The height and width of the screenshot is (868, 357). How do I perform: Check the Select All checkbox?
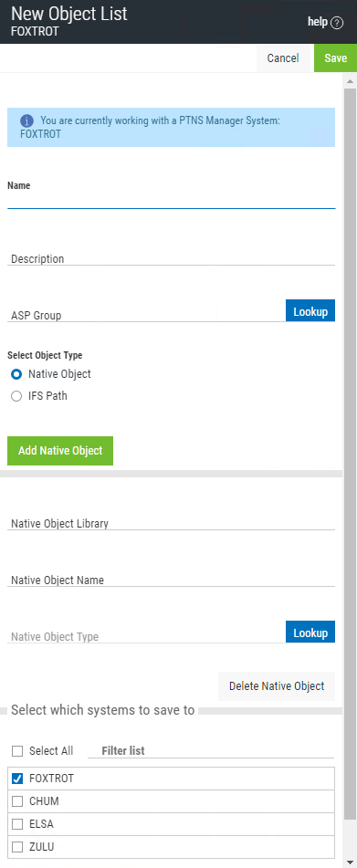click(x=17, y=751)
